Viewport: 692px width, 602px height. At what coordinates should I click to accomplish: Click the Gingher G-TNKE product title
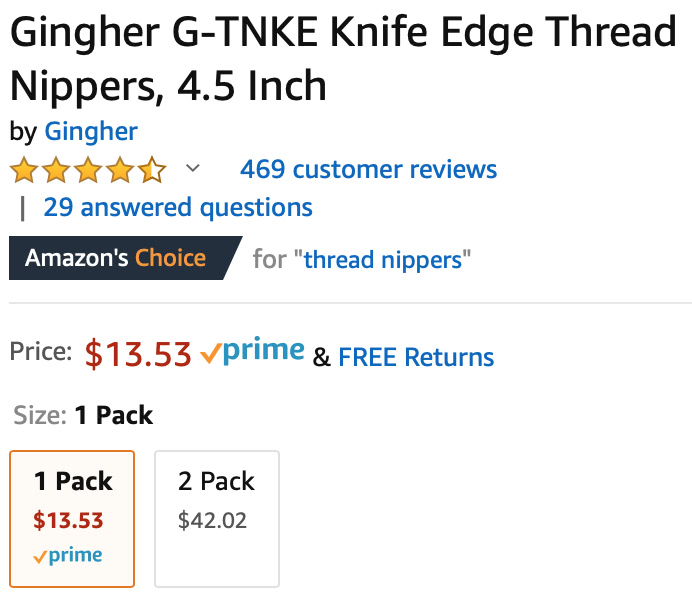343,58
